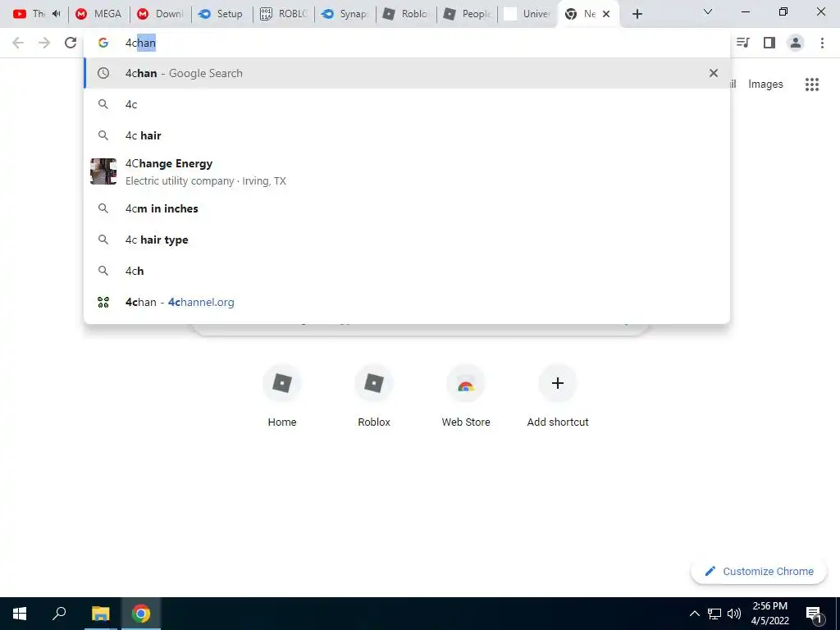The width and height of the screenshot is (840, 630).
Task: Remove the 4chan history suggestion with X
Action: point(713,73)
